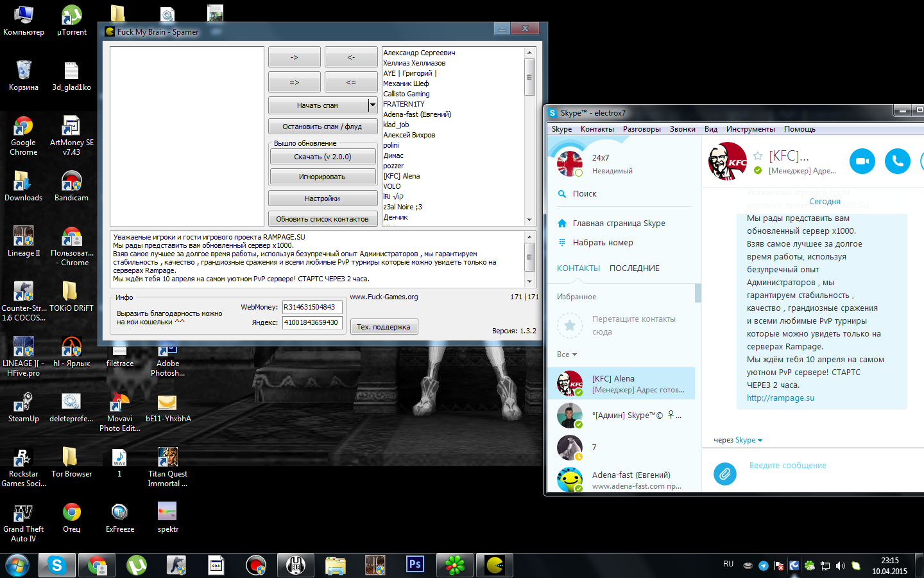The width and height of the screenshot is (924, 578).
Task: Star the KFC contact as favorite
Action: tap(758, 156)
